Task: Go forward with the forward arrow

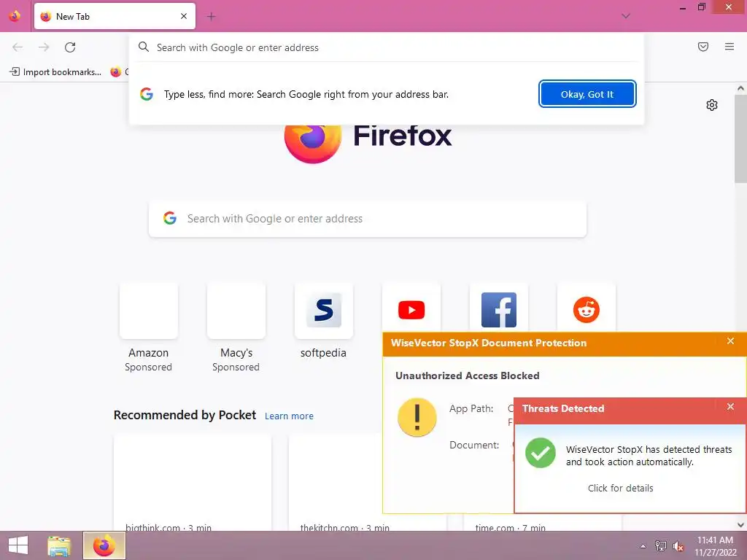Action: [x=44, y=47]
